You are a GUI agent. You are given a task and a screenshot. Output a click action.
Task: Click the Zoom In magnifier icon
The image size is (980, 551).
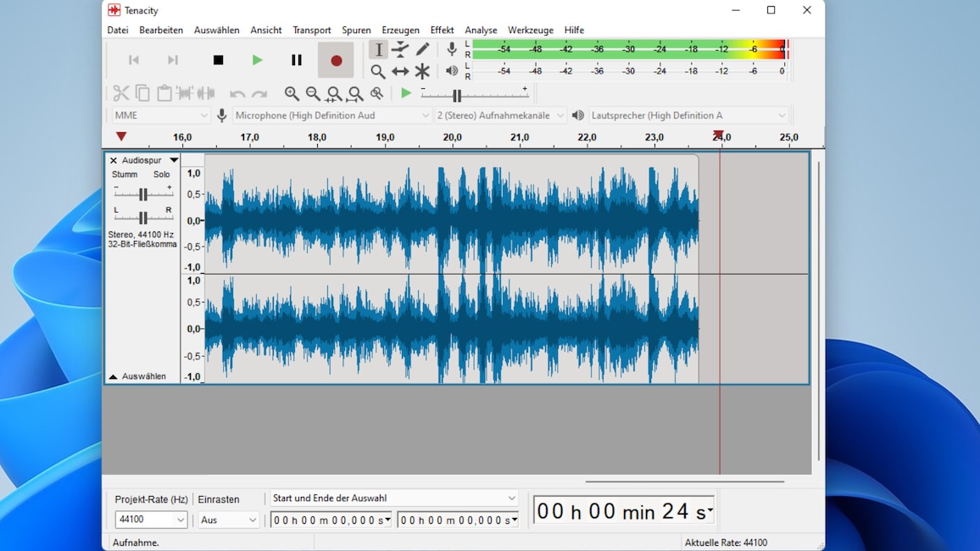pos(292,93)
